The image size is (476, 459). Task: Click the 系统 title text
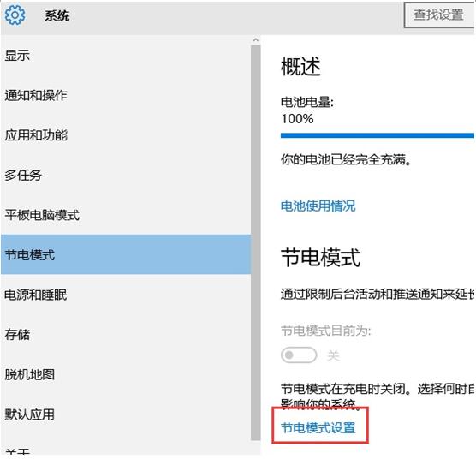57,15
